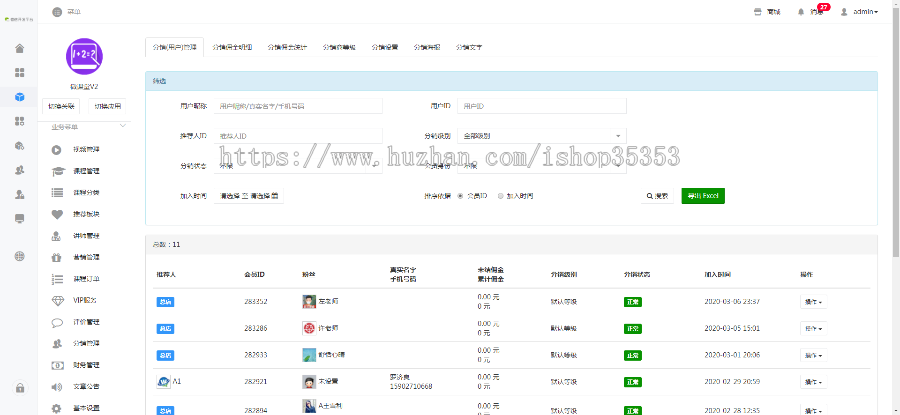Viewport: 900px width, 415px height.
Task: Open the 操作 dropdown for member 283286
Action: click(x=814, y=328)
